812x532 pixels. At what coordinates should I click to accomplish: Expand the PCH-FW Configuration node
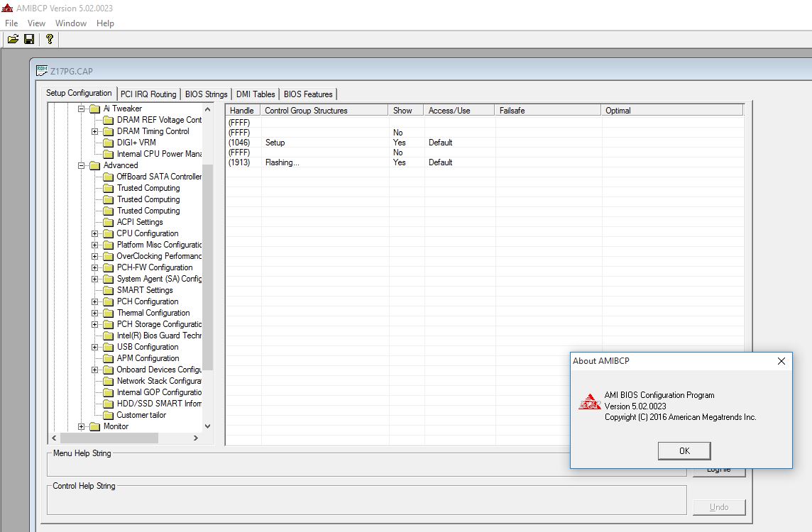(95, 268)
